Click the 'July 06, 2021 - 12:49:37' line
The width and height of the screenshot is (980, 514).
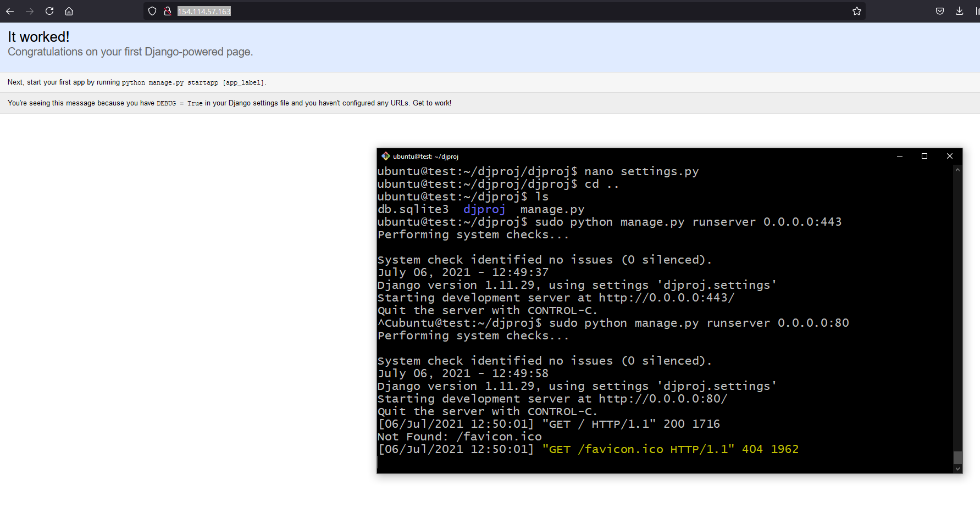pyautogui.click(x=463, y=272)
